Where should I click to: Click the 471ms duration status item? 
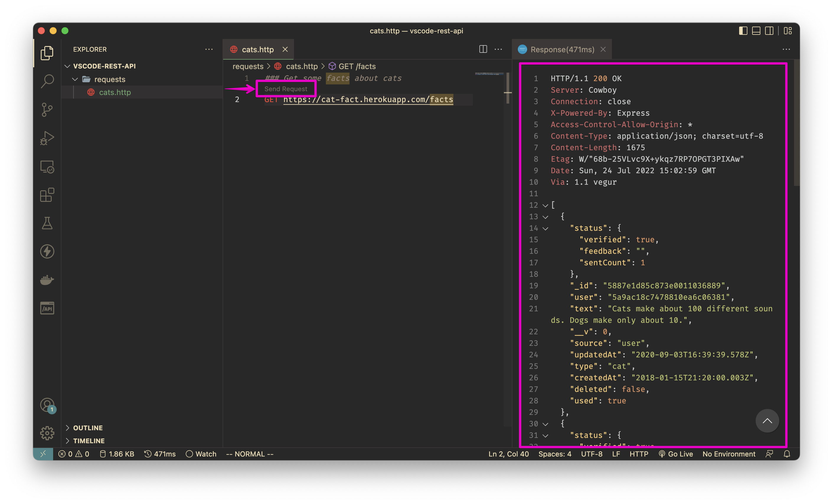tap(160, 454)
